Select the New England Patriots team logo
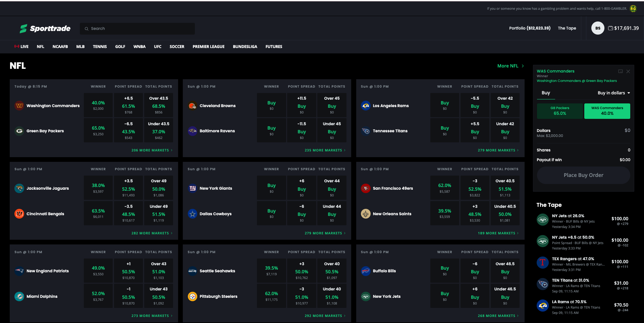644x323 pixels. coord(19,271)
